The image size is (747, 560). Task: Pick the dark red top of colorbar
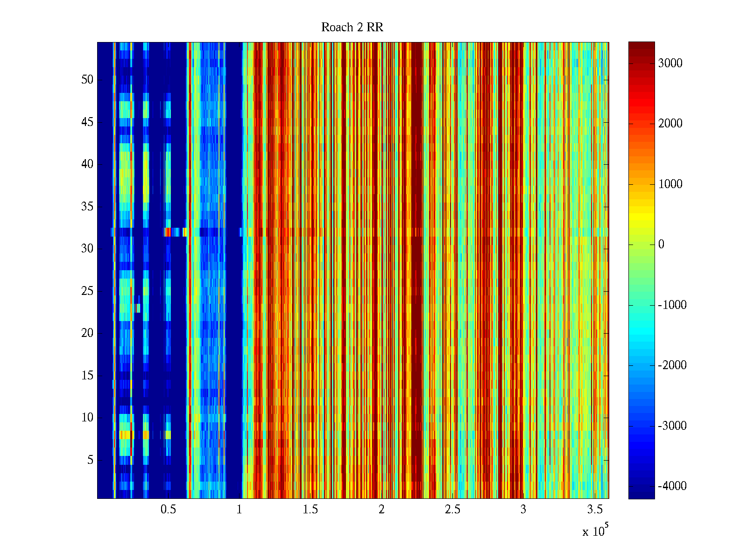[641, 46]
